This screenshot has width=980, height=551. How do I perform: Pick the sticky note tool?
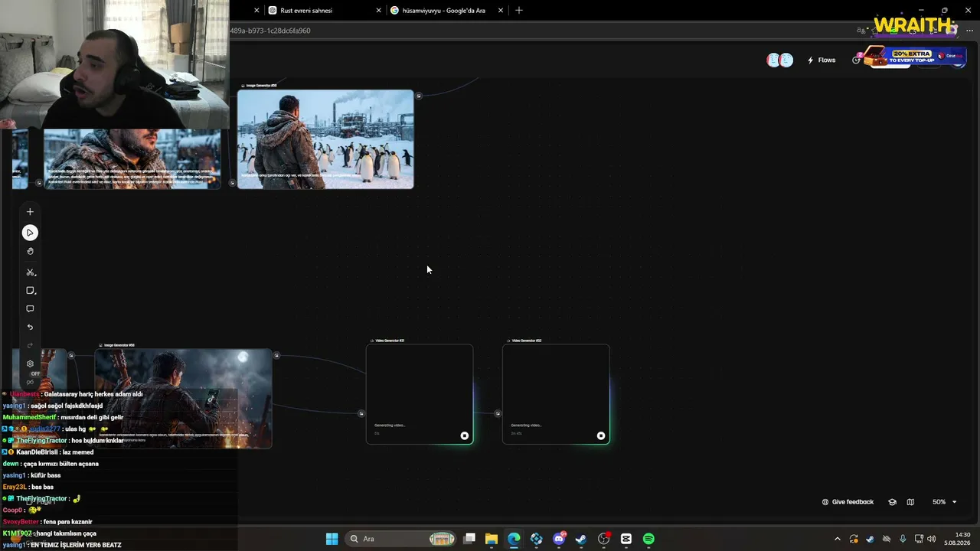[x=30, y=291]
